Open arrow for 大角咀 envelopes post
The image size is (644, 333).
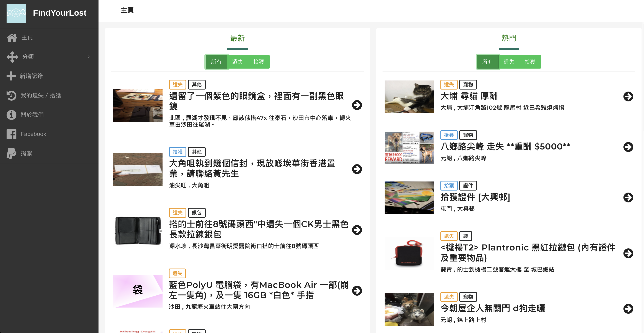point(357,169)
